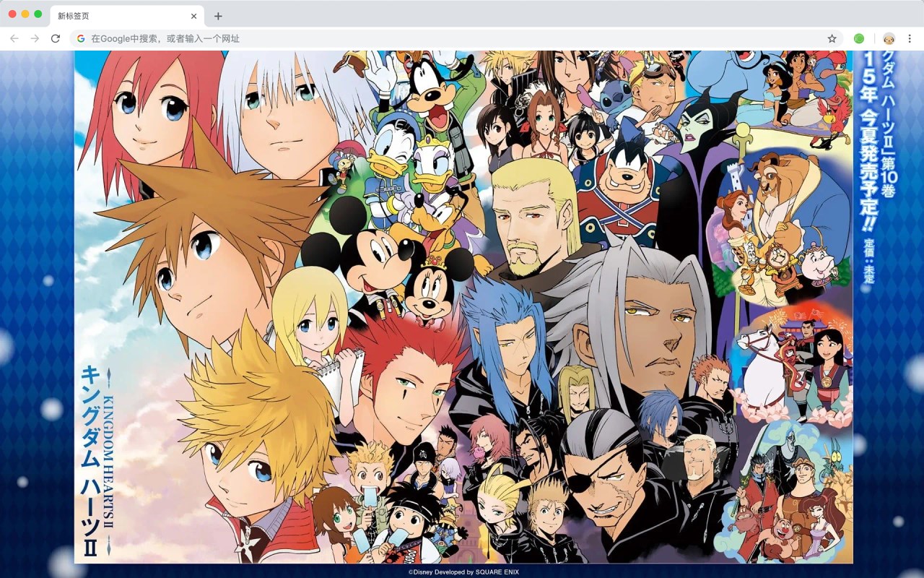This screenshot has height=578, width=924.
Task: Open the user profile avatar
Action: [x=890, y=38]
